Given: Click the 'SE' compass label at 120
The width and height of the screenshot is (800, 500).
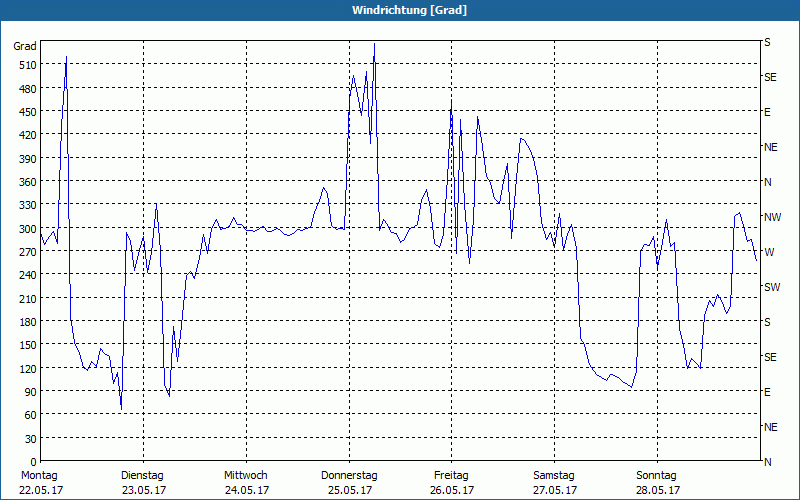Looking at the screenshot, I should tap(770, 357).
